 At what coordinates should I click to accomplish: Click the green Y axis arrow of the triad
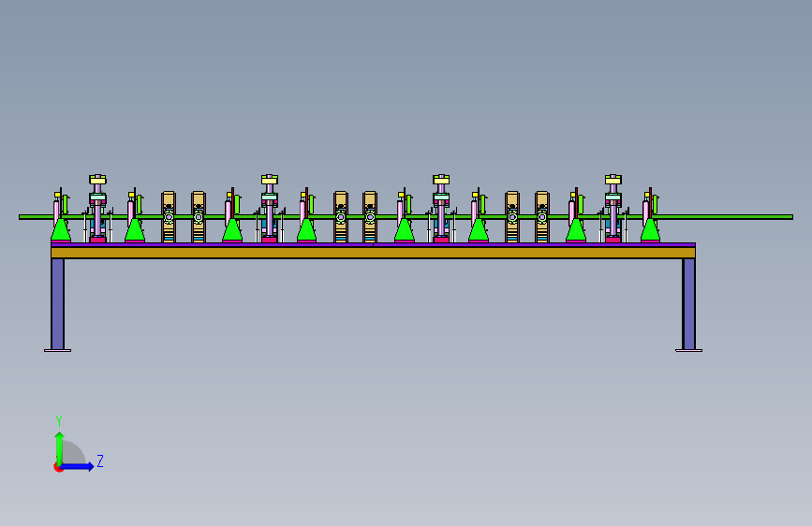59,447
